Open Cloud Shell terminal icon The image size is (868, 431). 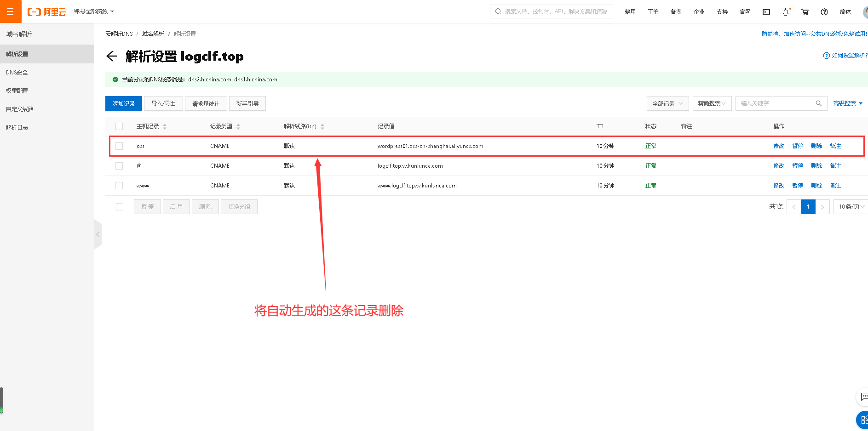(766, 12)
